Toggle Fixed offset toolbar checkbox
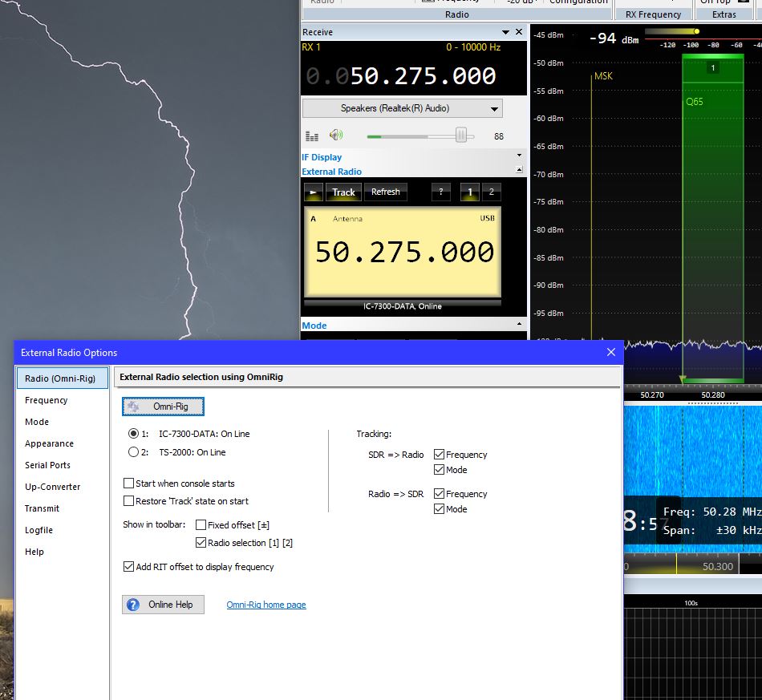Screen dimensions: 762x700 pyautogui.click(x=201, y=525)
